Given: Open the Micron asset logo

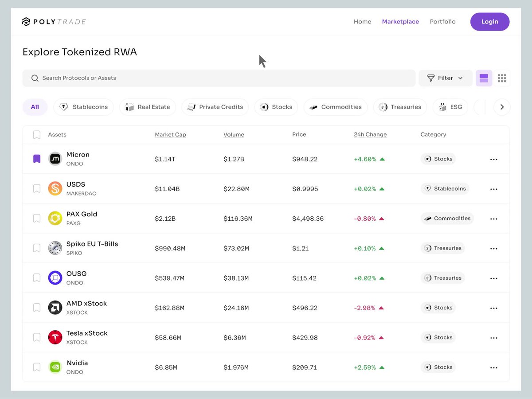Looking at the screenshot, I should pos(55,159).
